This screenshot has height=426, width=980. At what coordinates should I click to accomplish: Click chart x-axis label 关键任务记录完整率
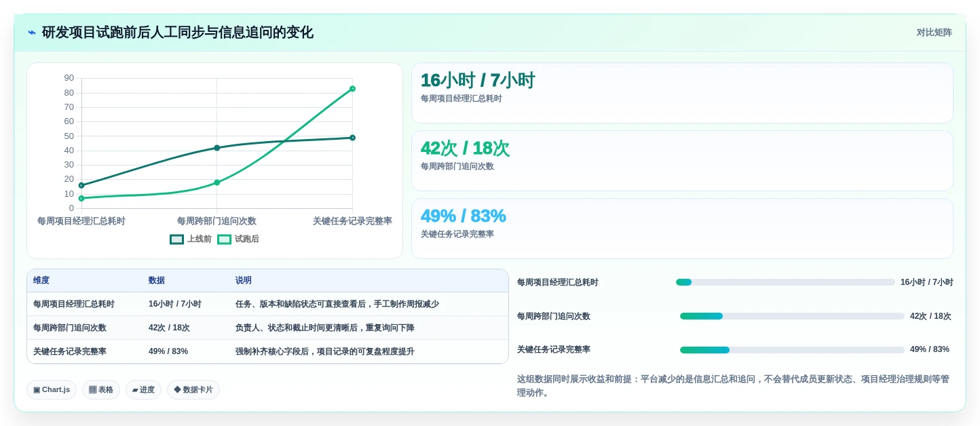[352, 221]
